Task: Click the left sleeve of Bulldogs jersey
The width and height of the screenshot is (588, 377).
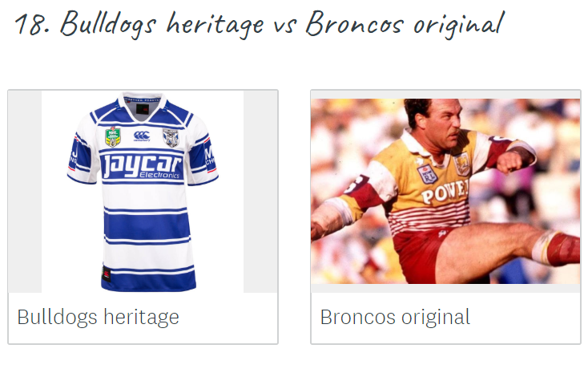Action: (83, 158)
